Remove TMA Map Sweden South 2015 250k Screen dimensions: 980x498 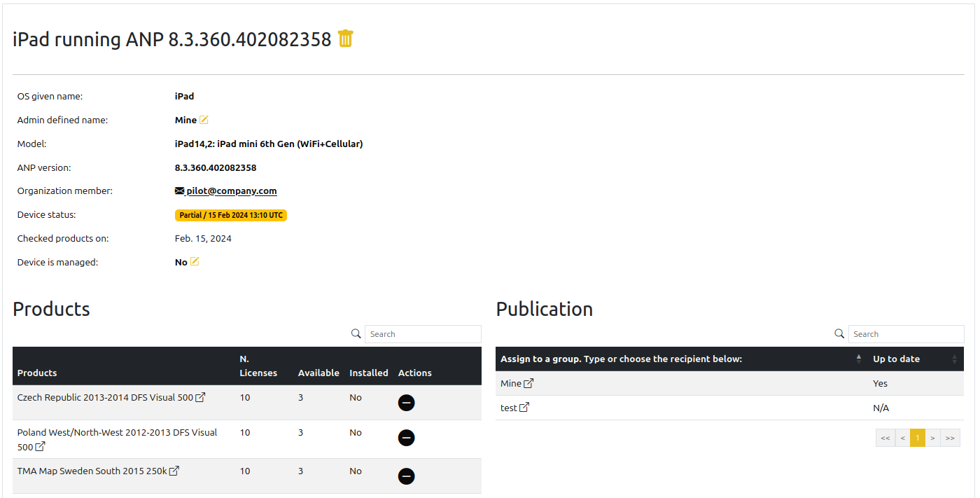[x=407, y=476]
